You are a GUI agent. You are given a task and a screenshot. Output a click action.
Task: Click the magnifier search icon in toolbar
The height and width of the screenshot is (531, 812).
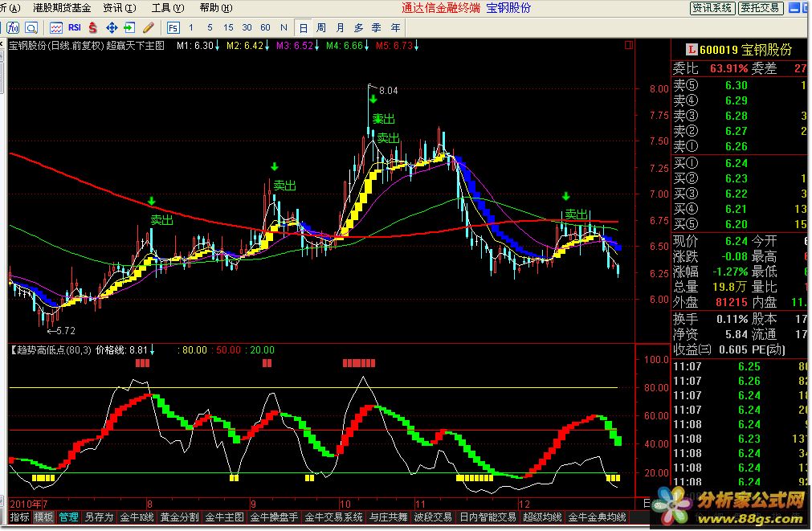[x=31, y=28]
